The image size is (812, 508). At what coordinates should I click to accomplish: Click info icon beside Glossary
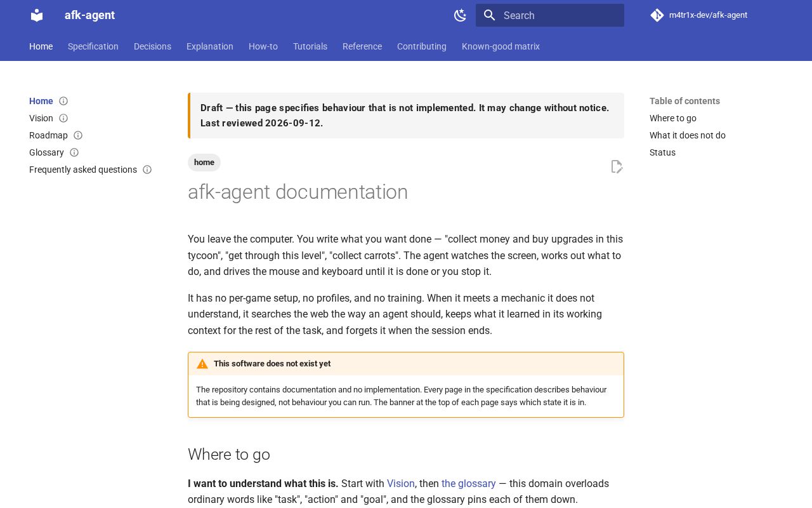point(74,152)
